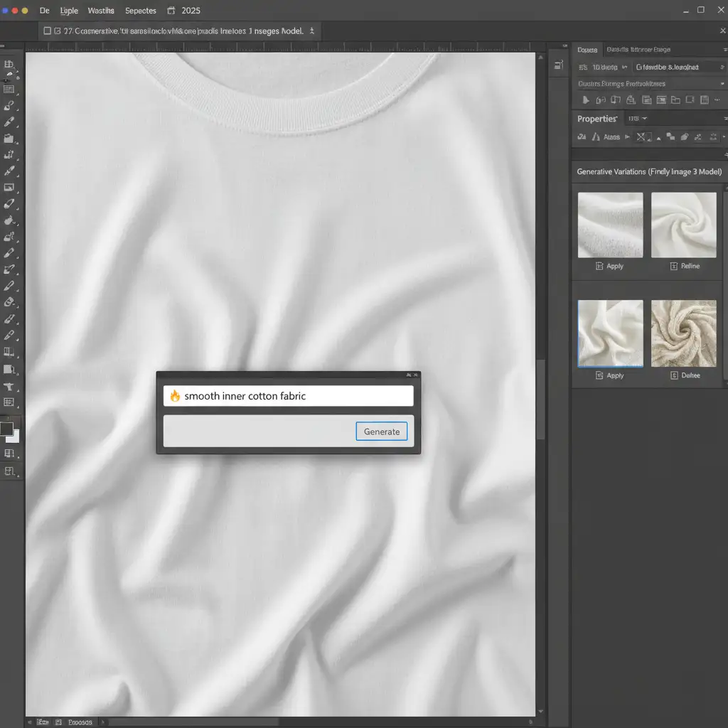This screenshot has height=728, width=728.
Task: Click the calendar icon beside 2025 in menu bar
Action: [171, 11]
